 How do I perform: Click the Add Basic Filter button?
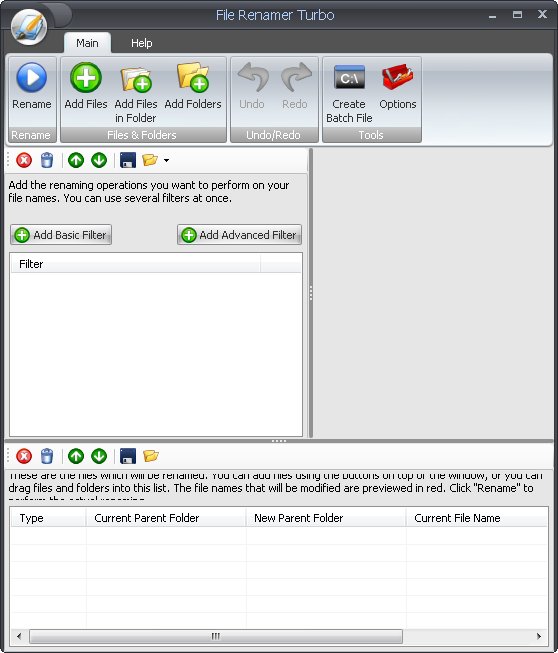[61, 235]
